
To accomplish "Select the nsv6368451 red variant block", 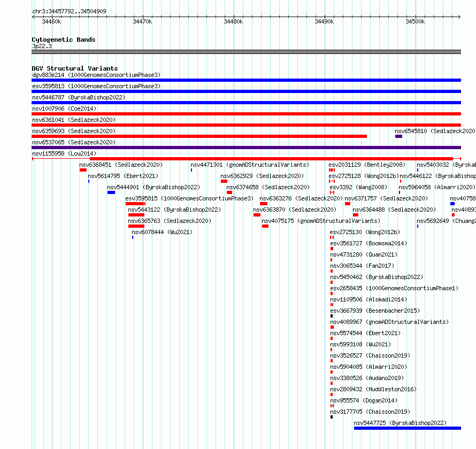I will [83, 170].
